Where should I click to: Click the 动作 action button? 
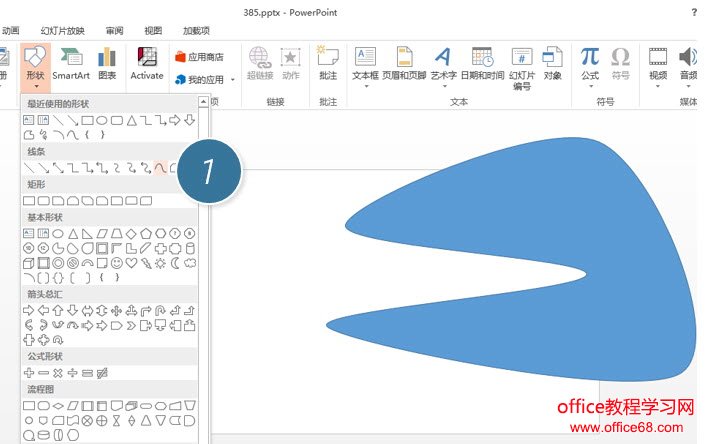[291, 64]
